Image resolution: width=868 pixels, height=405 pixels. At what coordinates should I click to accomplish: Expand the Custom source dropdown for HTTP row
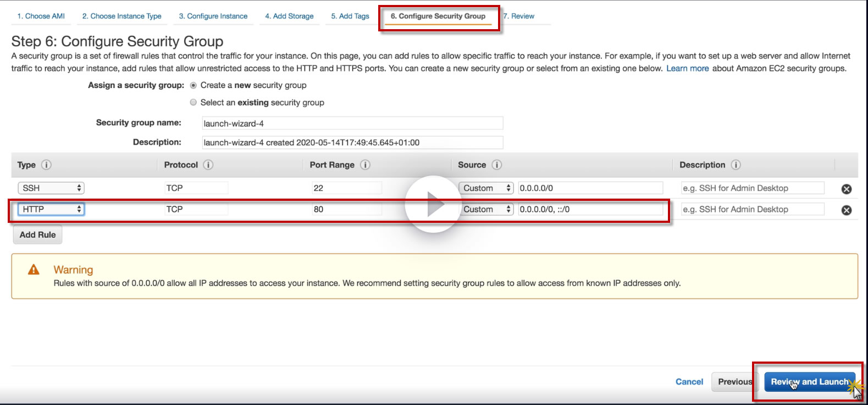click(x=486, y=209)
